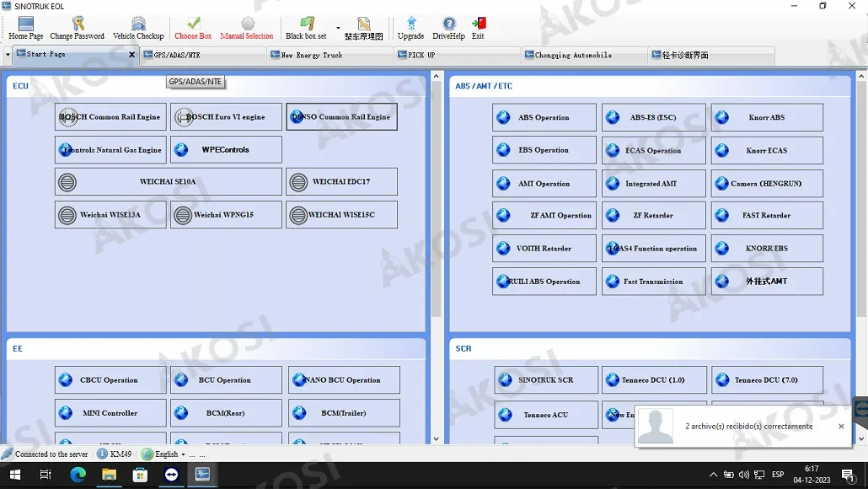Start EBS Operation
This screenshot has width=868, height=489.
coord(544,150)
